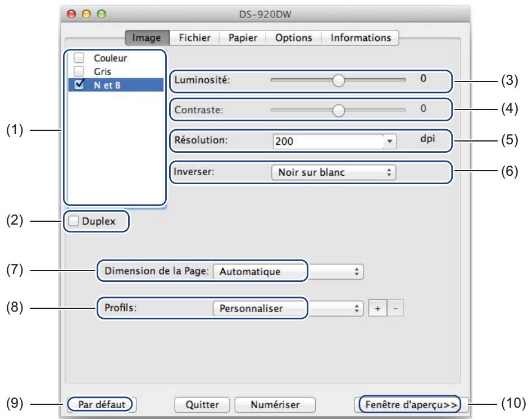Enable the Couleur checkbox
Image resolution: width=528 pixels, height=420 pixels.
point(79,58)
